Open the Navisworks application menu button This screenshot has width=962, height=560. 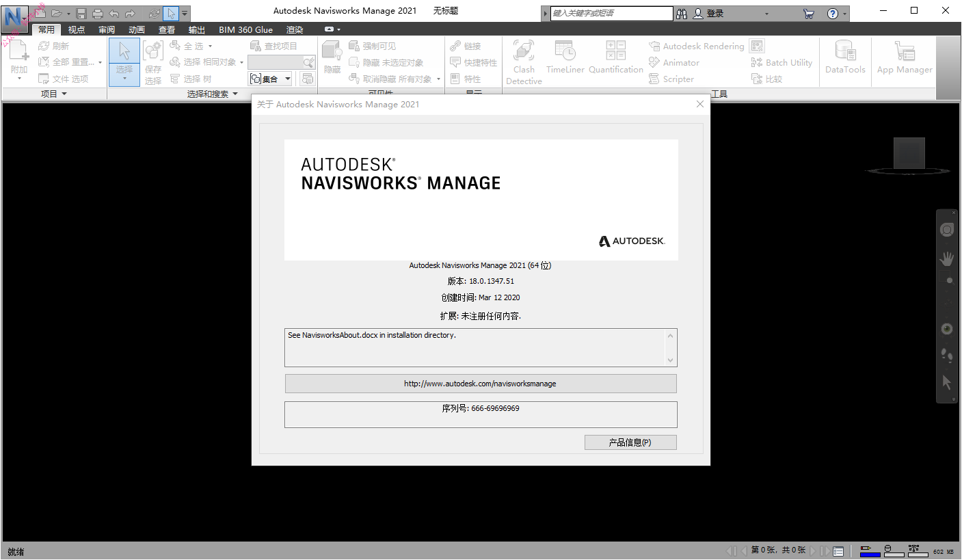[x=14, y=18]
